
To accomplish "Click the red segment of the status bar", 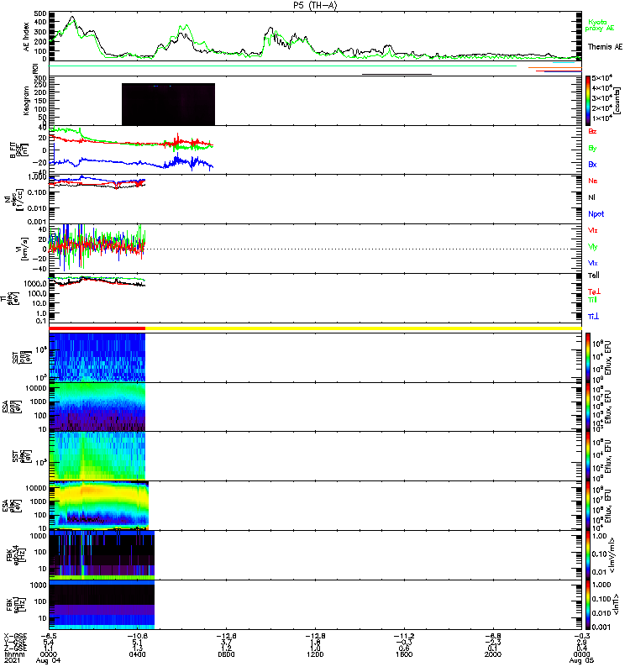I will 97,328.
